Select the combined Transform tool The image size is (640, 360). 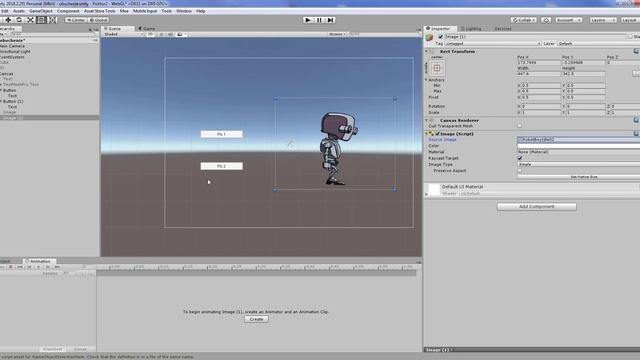(52, 20)
